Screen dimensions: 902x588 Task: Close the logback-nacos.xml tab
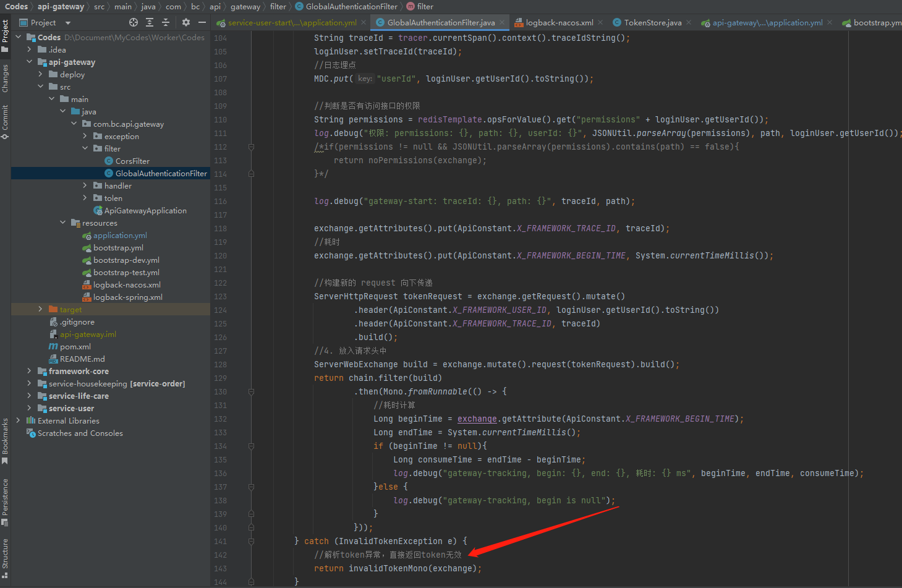[x=600, y=22]
